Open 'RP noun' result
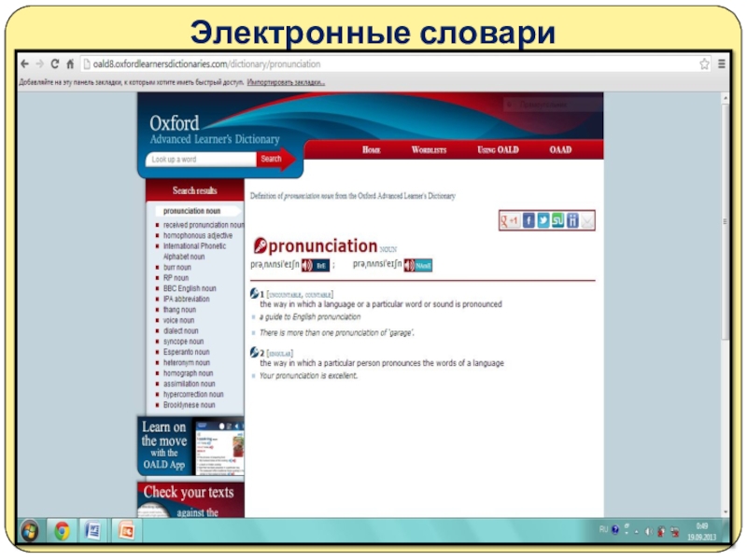 (176, 277)
